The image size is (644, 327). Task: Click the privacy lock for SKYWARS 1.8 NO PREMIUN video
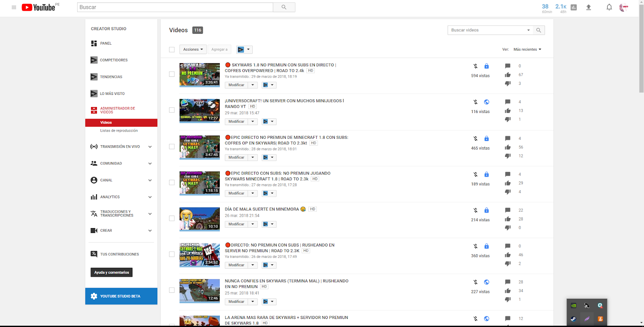pyautogui.click(x=487, y=66)
